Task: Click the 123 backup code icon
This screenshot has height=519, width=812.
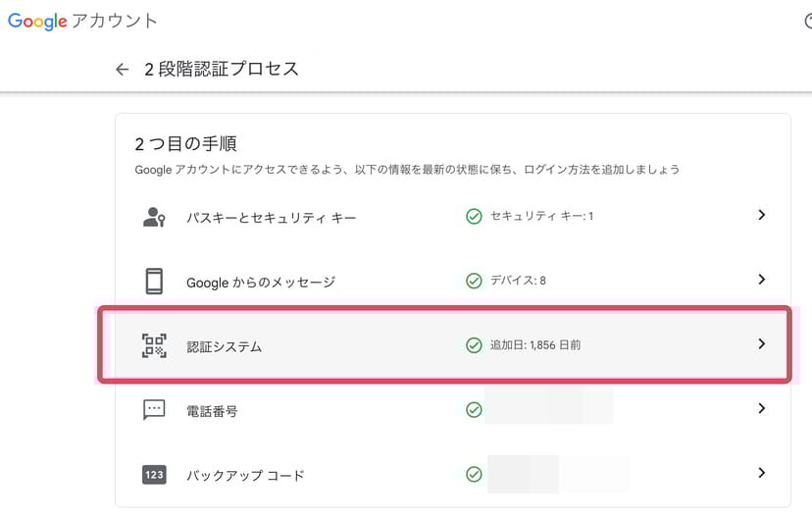Action: tap(154, 475)
